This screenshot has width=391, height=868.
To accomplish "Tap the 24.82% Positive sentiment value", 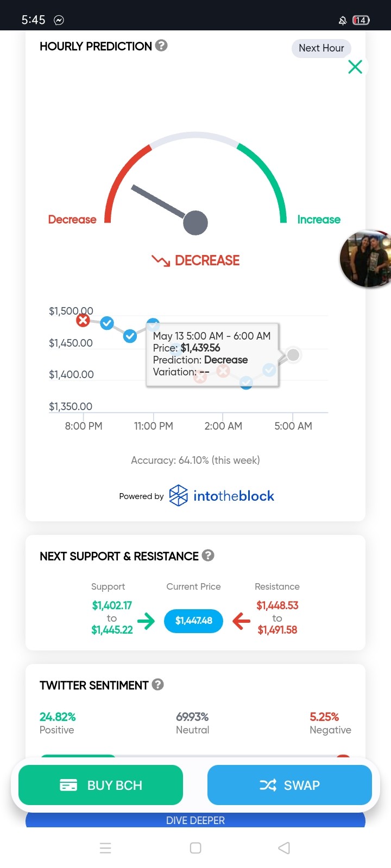I will coord(58,717).
